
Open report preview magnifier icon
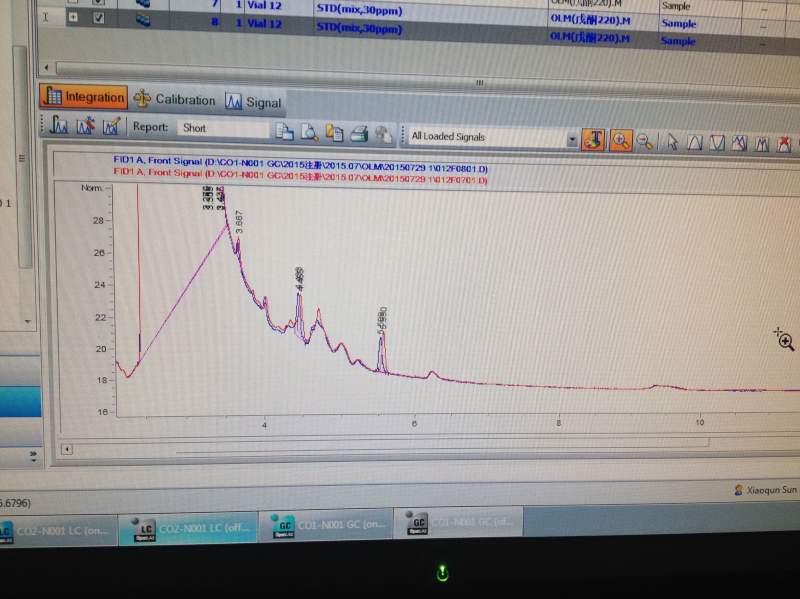click(309, 132)
